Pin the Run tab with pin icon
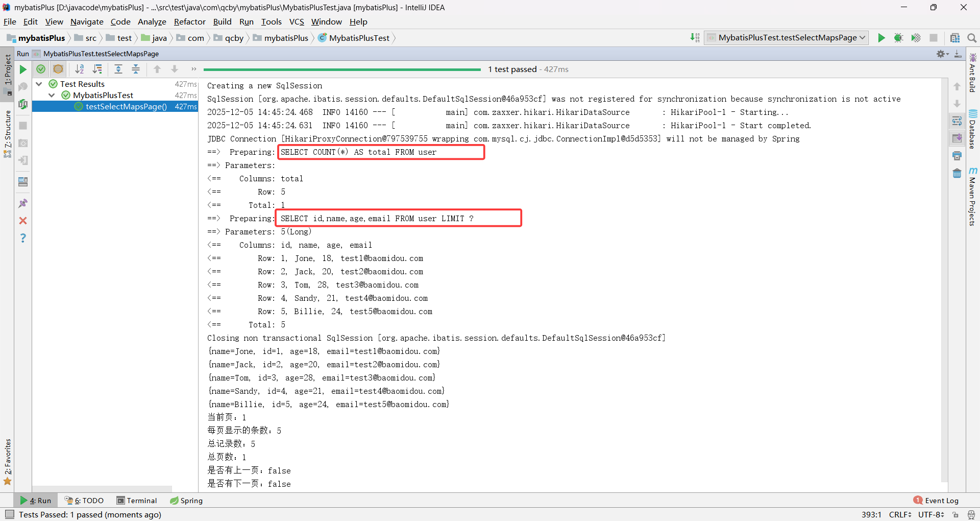Viewport: 980px width, 521px height. click(x=23, y=203)
